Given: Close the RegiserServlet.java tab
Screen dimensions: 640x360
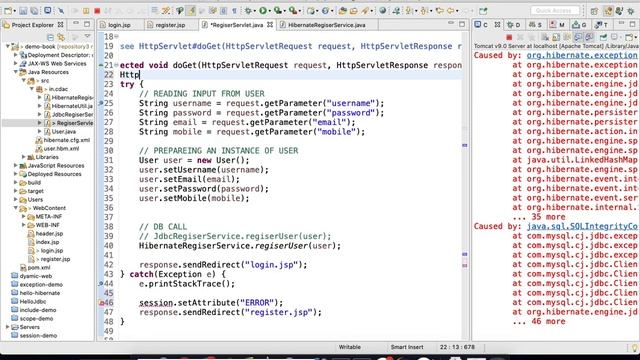Looking at the screenshot, I should tap(270, 25).
